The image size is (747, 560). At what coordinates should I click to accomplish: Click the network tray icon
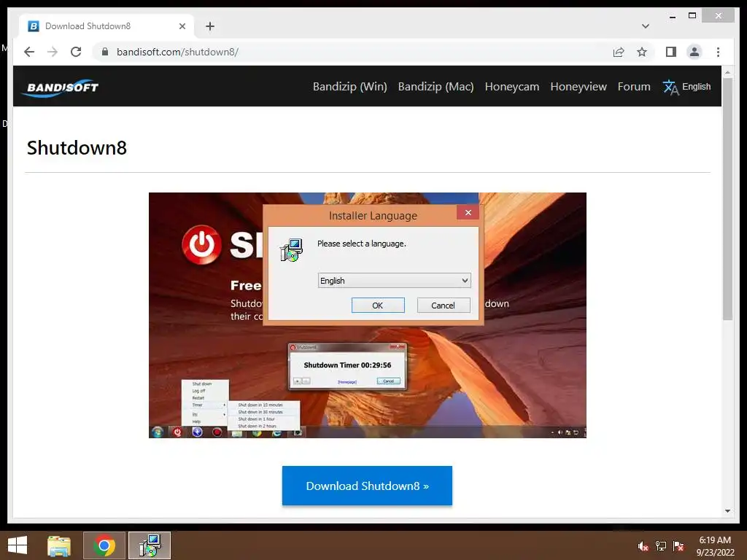pyautogui.click(x=660, y=546)
